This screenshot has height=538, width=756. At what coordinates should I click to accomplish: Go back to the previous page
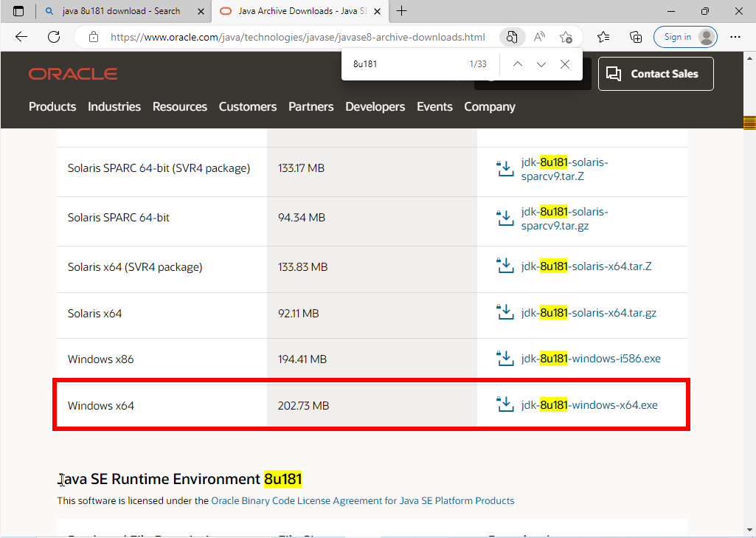(x=21, y=37)
